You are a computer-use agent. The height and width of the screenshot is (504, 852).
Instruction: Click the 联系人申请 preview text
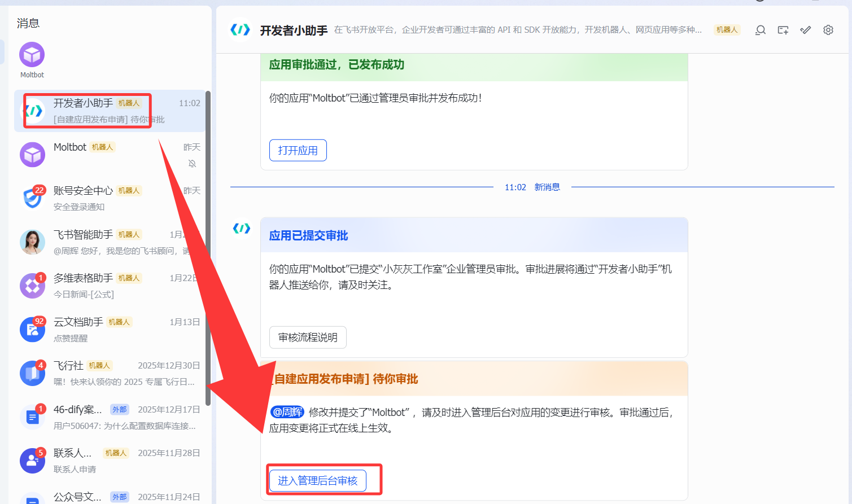pos(75,470)
